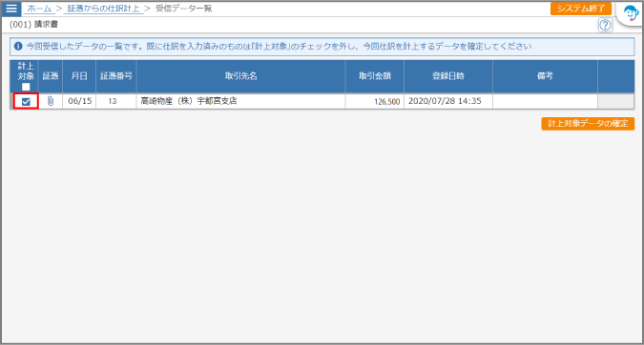Viewport: 644px width, 345px height.
Task: Select the 06/15 date cell
Action: tap(79, 101)
